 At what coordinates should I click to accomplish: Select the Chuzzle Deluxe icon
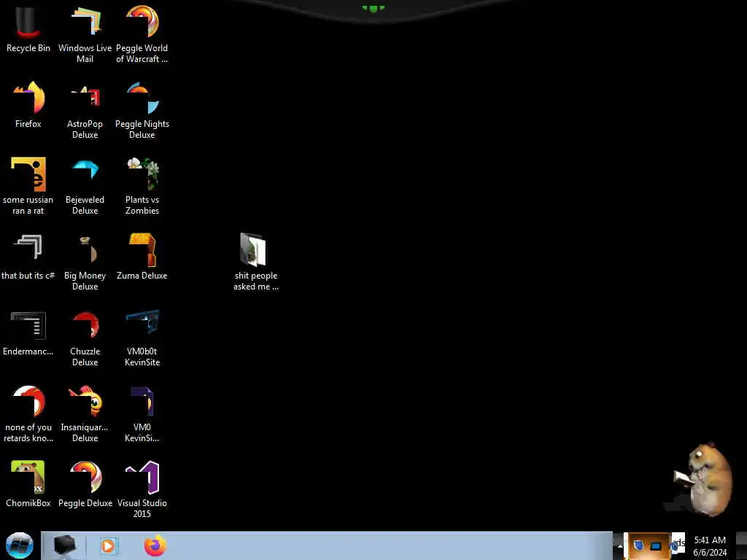click(85, 338)
